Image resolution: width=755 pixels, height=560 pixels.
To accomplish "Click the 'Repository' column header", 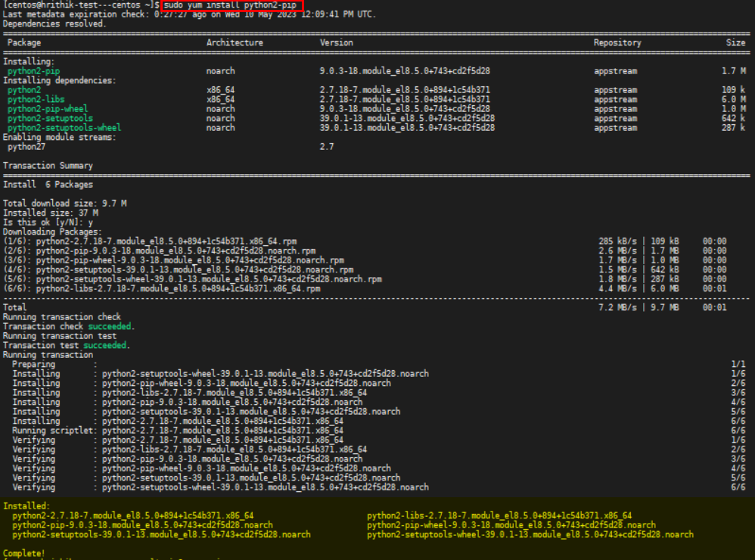I will (617, 43).
